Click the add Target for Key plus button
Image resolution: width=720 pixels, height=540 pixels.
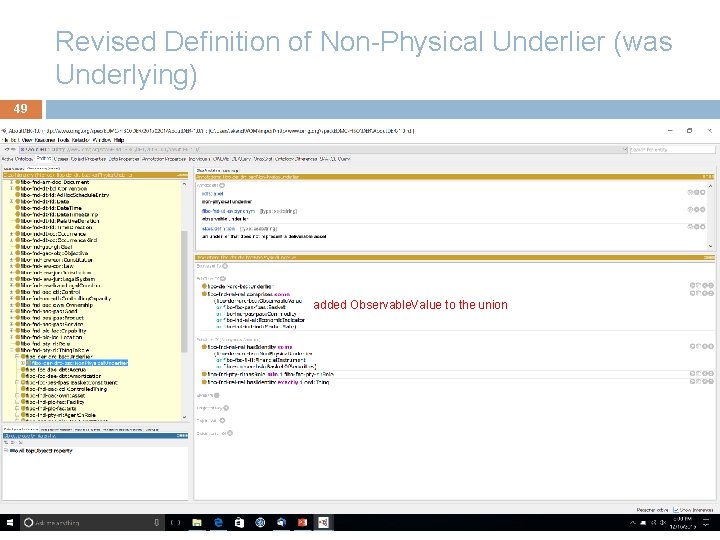coord(226,408)
